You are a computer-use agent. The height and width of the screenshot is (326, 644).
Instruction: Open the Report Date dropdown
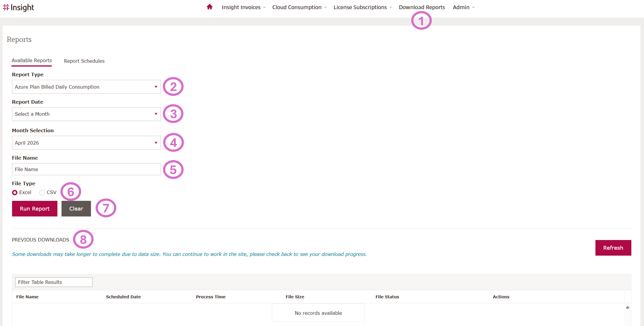(x=86, y=114)
